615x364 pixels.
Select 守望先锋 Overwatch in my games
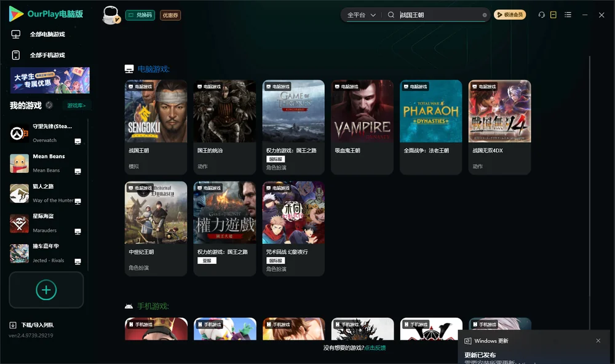(x=47, y=133)
